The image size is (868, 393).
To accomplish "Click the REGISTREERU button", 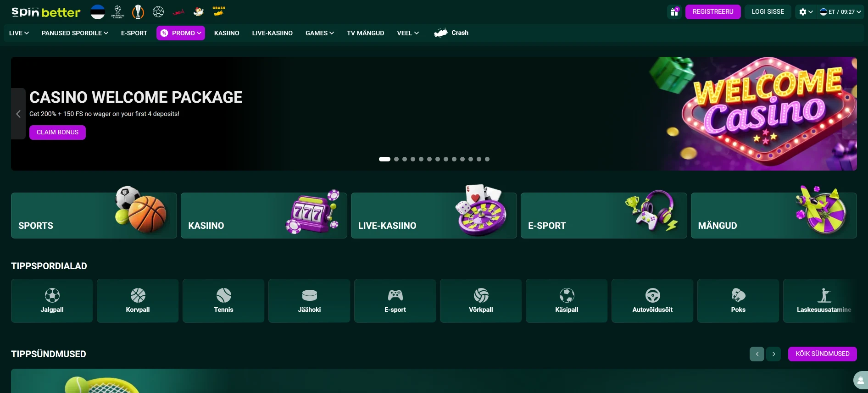I will click(713, 12).
